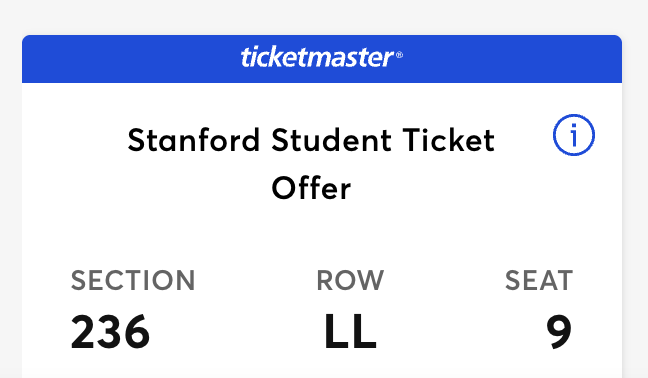Click the word Ticket in the title
The image size is (648, 378).
[x=449, y=140]
